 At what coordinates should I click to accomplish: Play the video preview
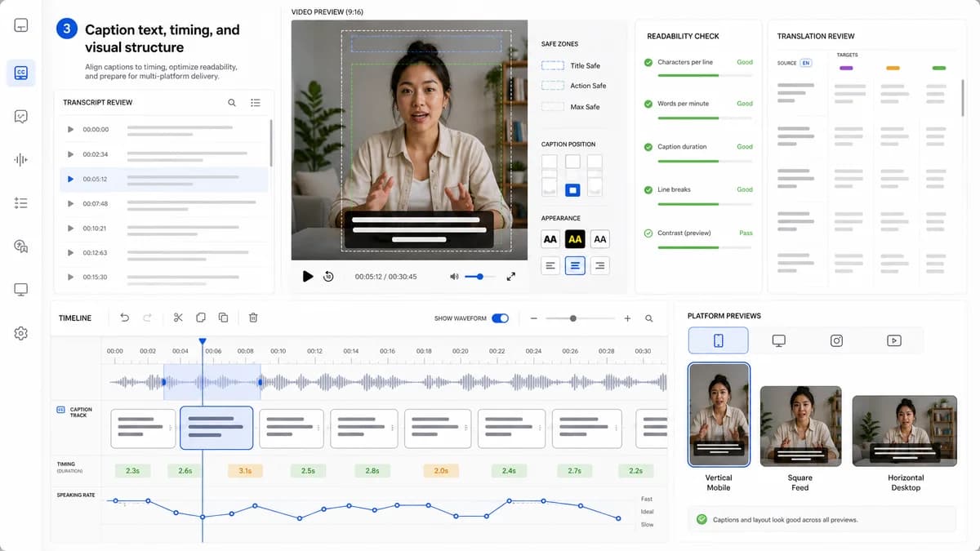click(x=308, y=277)
